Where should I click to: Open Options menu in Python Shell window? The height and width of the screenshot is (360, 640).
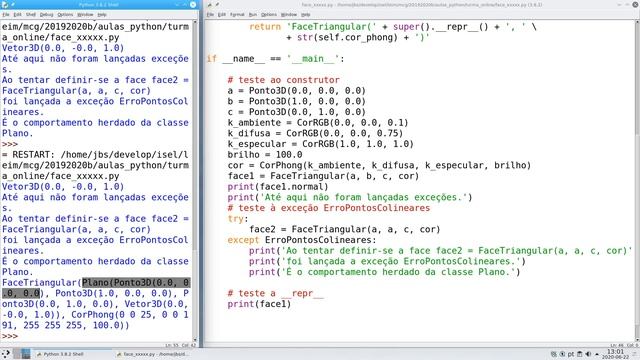(x=65, y=14)
